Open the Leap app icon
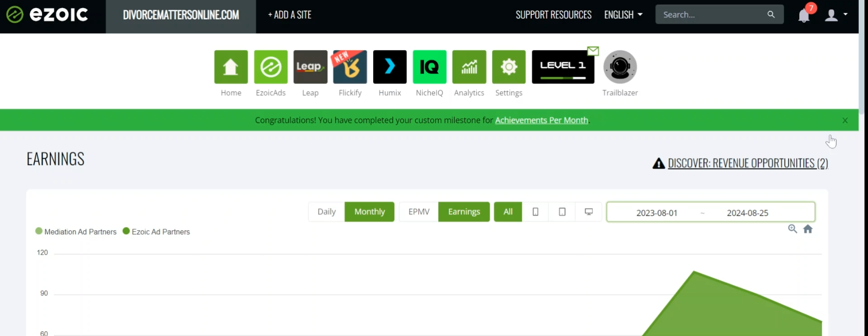 [x=311, y=67]
